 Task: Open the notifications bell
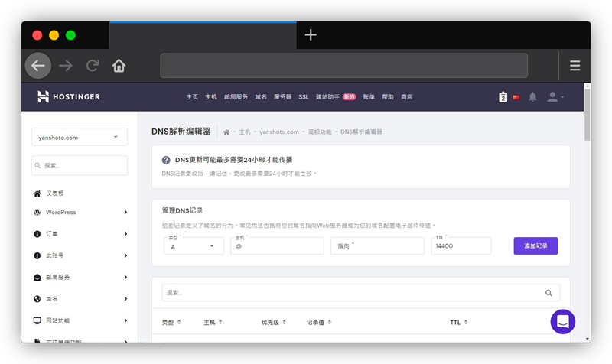[532, 97]
